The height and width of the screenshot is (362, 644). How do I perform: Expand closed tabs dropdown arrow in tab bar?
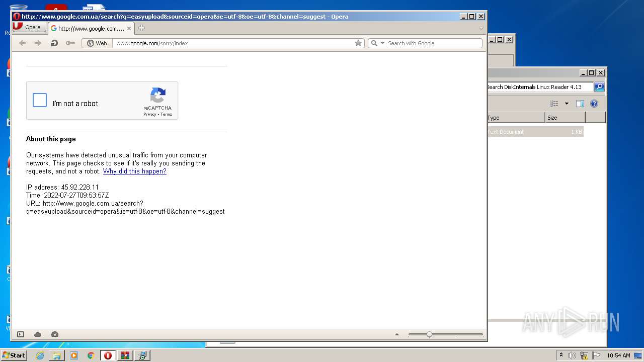[481, 28]
